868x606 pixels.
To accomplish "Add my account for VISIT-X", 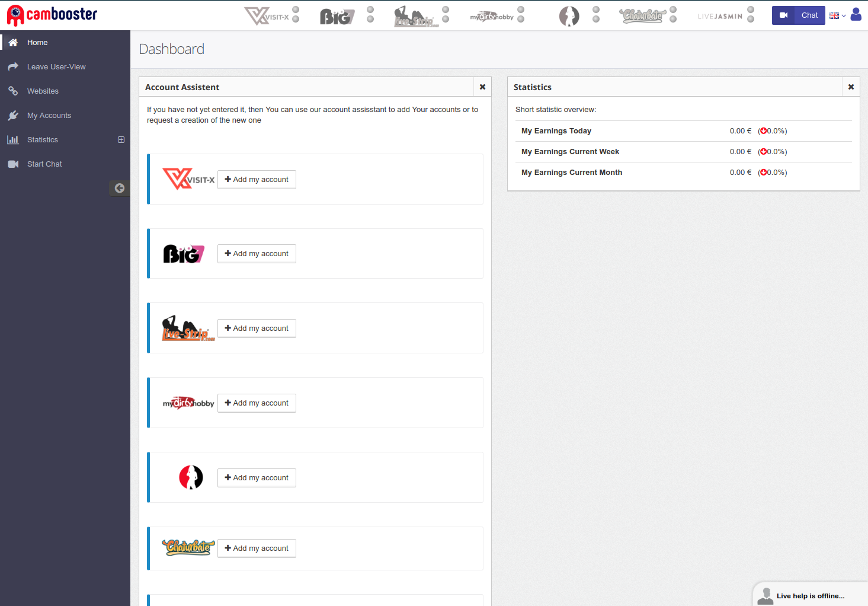I will pos(257,180).
